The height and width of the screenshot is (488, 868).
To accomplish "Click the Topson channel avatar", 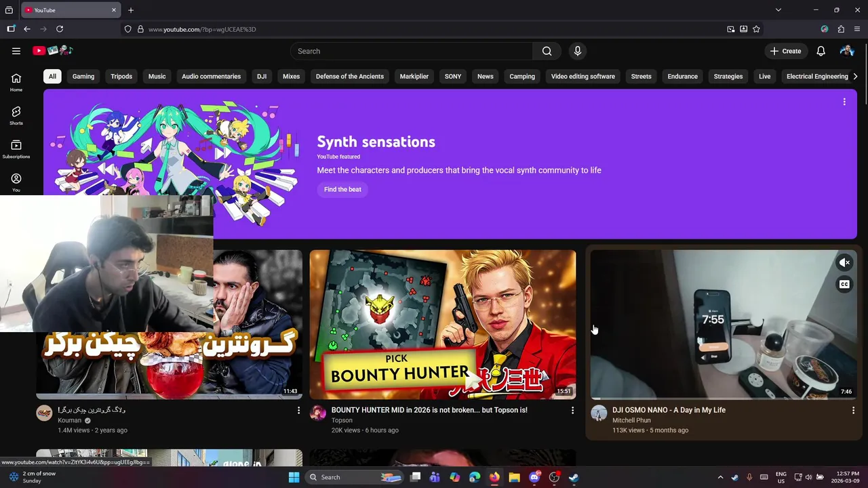I will click(x=318, y=413).
